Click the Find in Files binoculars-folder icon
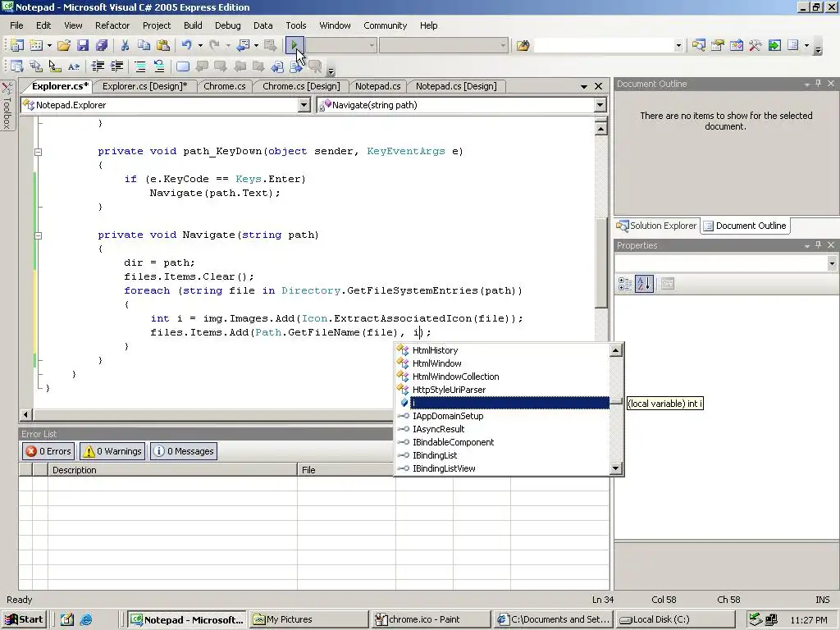840x630 pixels. click(x=523, y=46)
